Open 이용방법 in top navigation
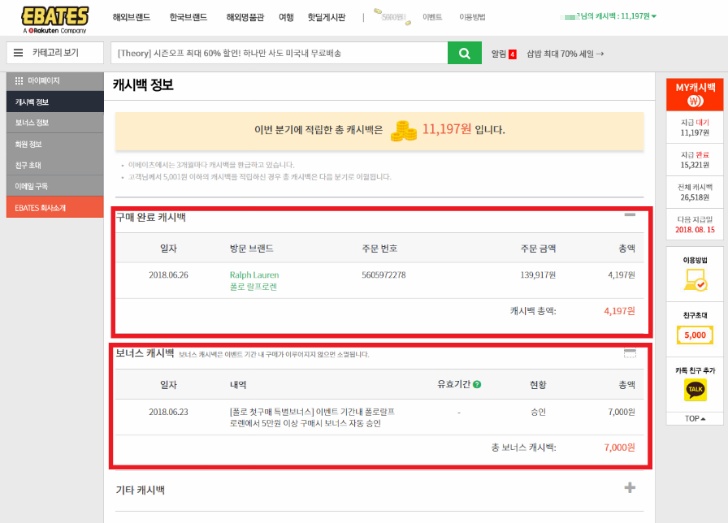 [472, 17]
